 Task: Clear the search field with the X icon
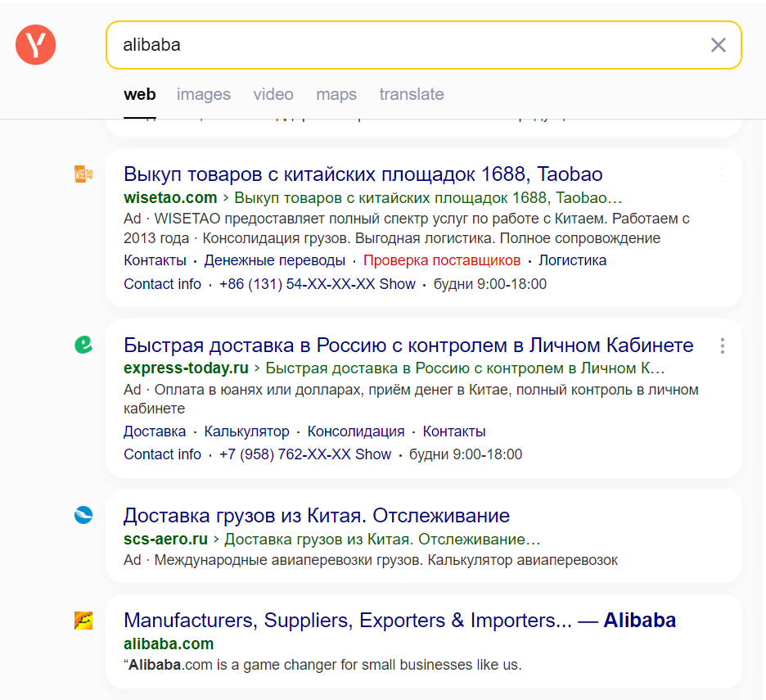point(718,46)
